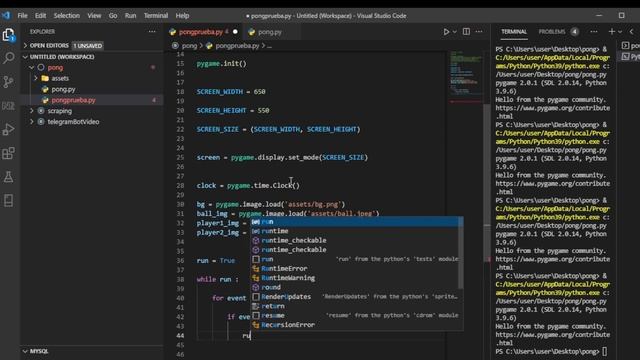The image size is (640, 360).
Task: Open the Source Control view
Action: tap(9, 82)
